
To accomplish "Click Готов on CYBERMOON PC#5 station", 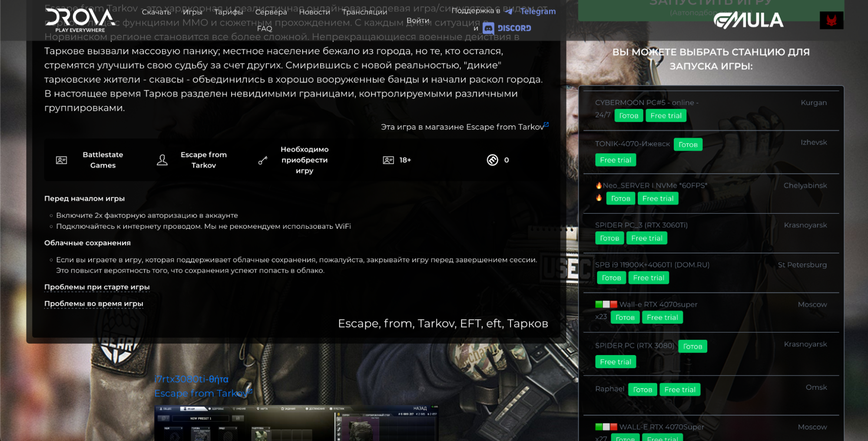I will pos(629,115).
